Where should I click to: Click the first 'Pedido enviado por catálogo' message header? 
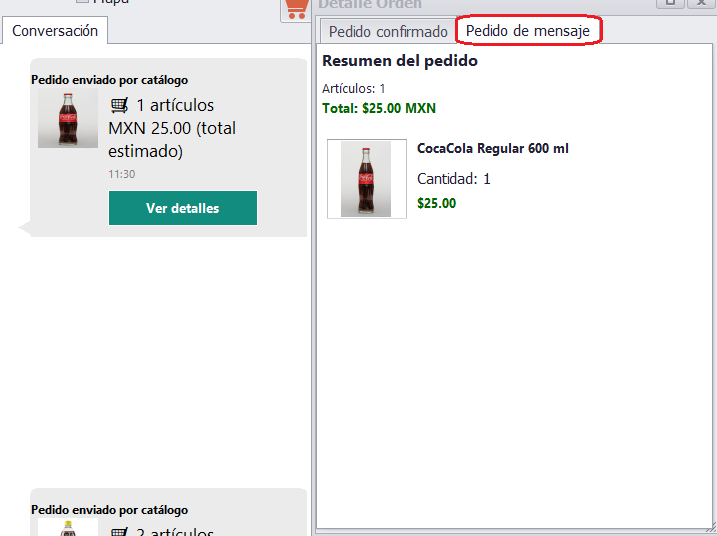point(110,80)
